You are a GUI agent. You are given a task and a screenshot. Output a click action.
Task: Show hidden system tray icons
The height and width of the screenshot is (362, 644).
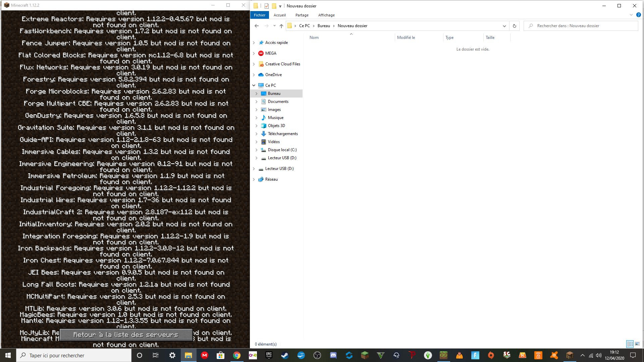click(583, 355)
